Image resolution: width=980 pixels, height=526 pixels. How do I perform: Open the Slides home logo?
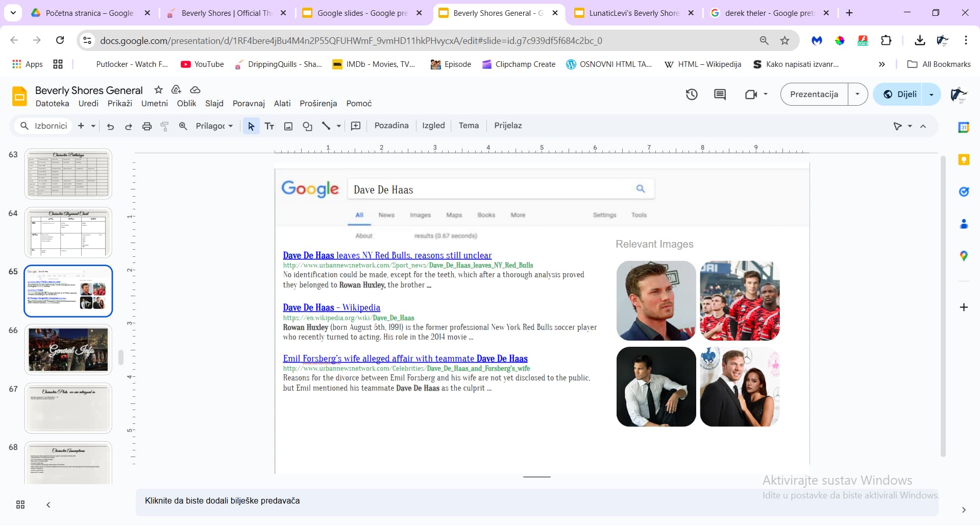pyautogui.click(x=19, y=96)
